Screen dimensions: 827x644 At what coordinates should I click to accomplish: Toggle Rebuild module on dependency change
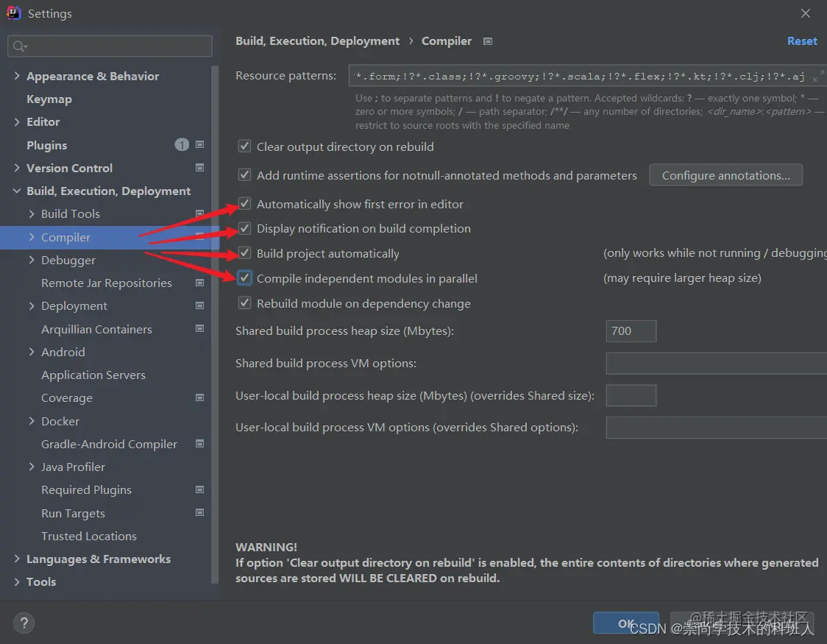244,302
